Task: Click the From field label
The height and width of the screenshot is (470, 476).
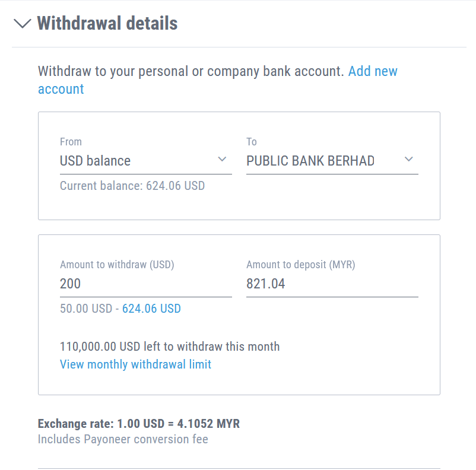Action: click(71, 142)
